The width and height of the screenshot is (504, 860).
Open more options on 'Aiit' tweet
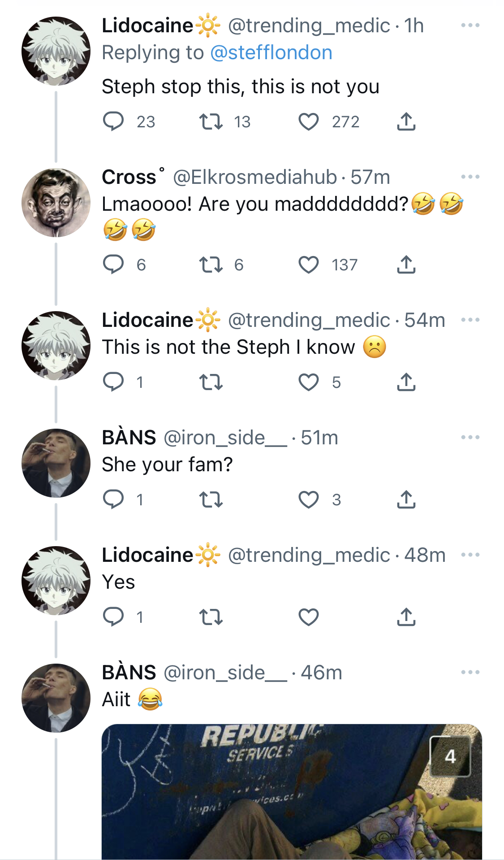coord(470,672)
